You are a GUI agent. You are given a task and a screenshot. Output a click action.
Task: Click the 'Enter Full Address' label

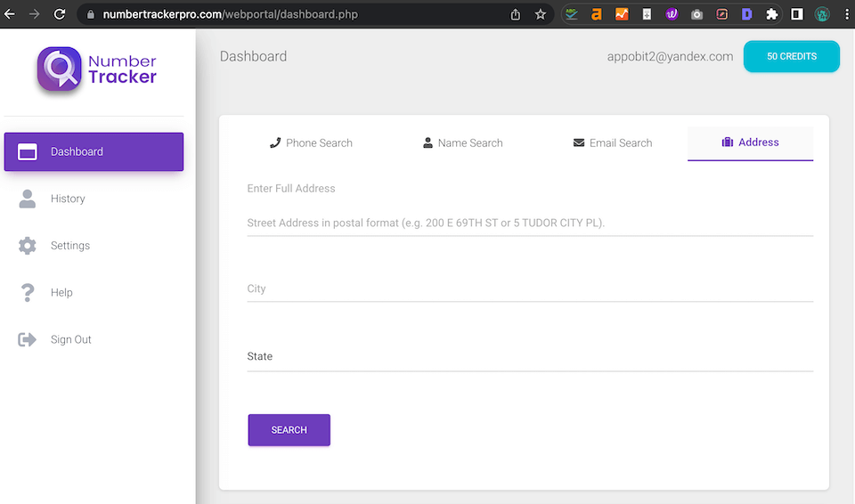point(291,189)
